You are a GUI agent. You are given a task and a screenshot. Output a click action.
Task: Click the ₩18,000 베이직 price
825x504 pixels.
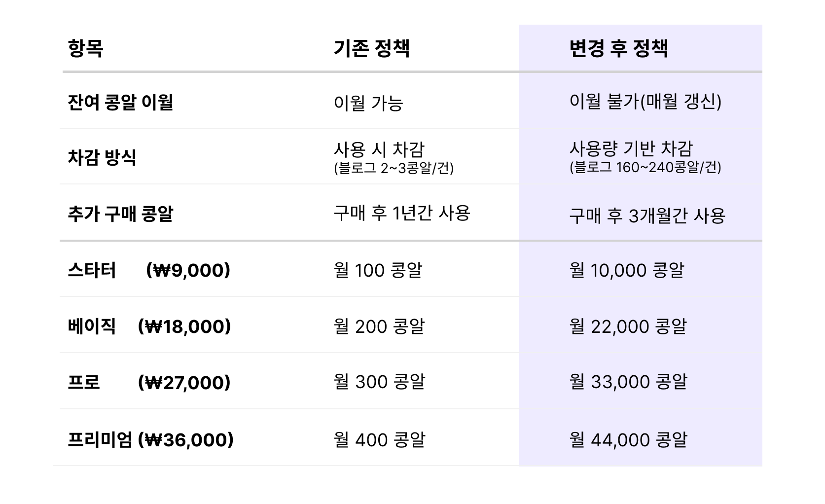pyautogui.click(x=184, y=326)
